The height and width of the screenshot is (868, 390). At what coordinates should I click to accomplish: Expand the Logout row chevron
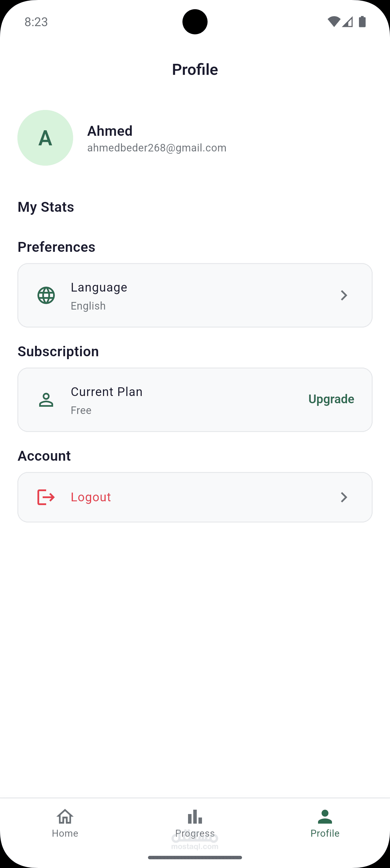pyautogui.click(x=344, y=497)
